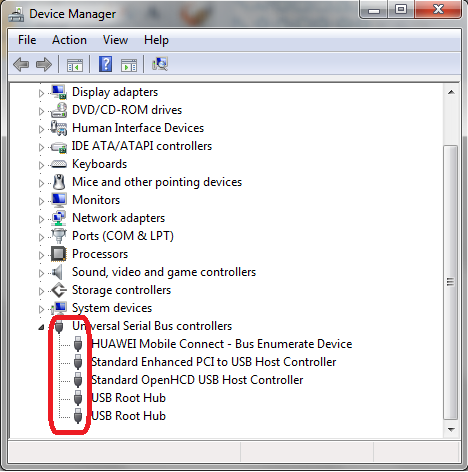This screenshot has height=472, width=468.
Task: Click the Display adapters category icon
Action: (x=59, y=92)
